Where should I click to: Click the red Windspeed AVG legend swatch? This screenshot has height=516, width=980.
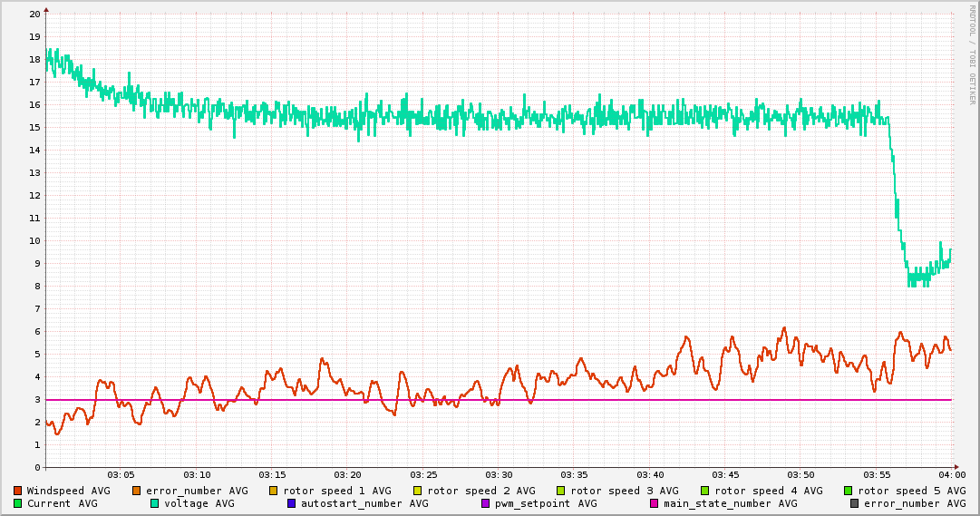click(x=18, y=491)
